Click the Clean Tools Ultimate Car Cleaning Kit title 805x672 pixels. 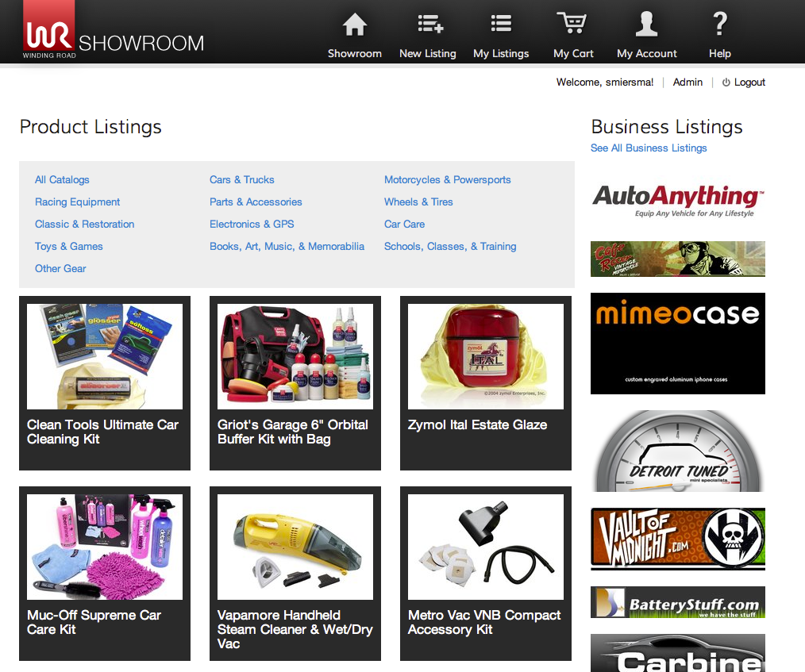(102, 432)
